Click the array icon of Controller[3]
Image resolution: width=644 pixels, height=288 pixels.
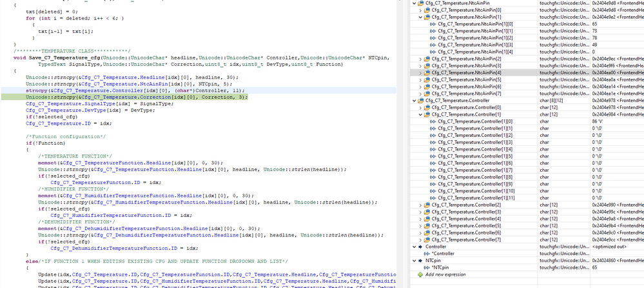click(427, 212)
